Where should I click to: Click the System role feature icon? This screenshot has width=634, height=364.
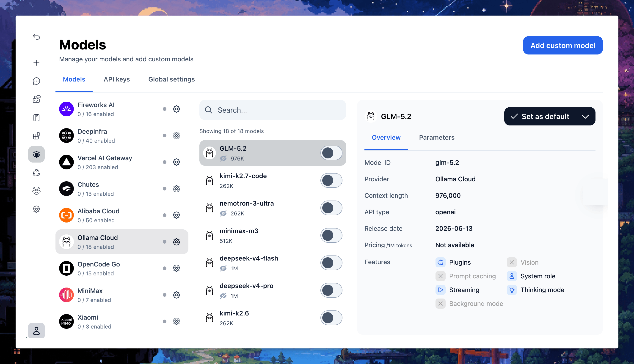pyautogui.click(x=512, y=276)
